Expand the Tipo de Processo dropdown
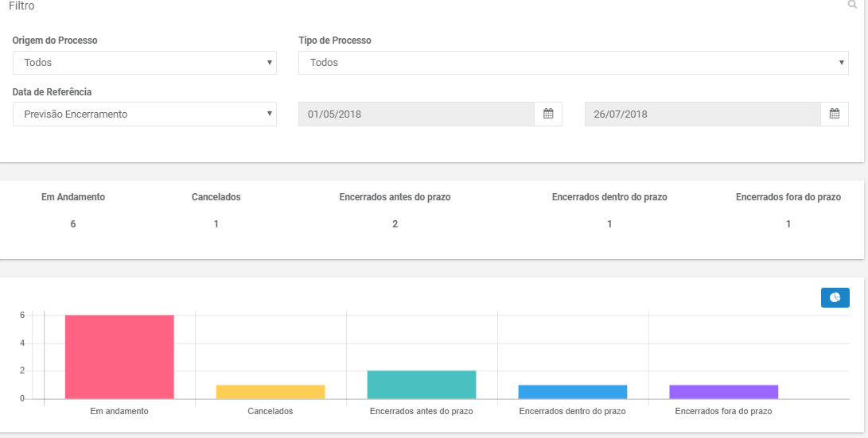868x438 pixels. coord(573,63)
